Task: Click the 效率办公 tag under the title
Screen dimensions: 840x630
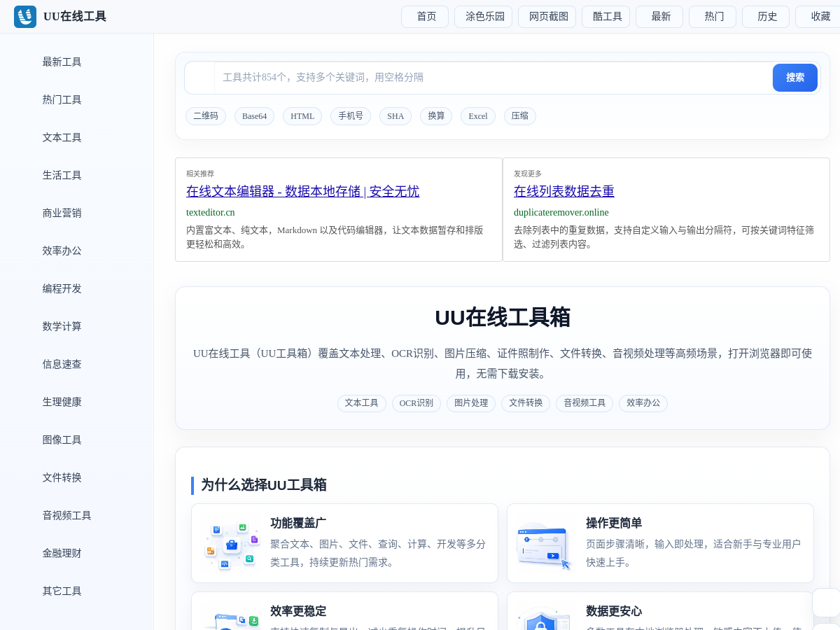Action: pyautogui.click(x=643, y=403)
